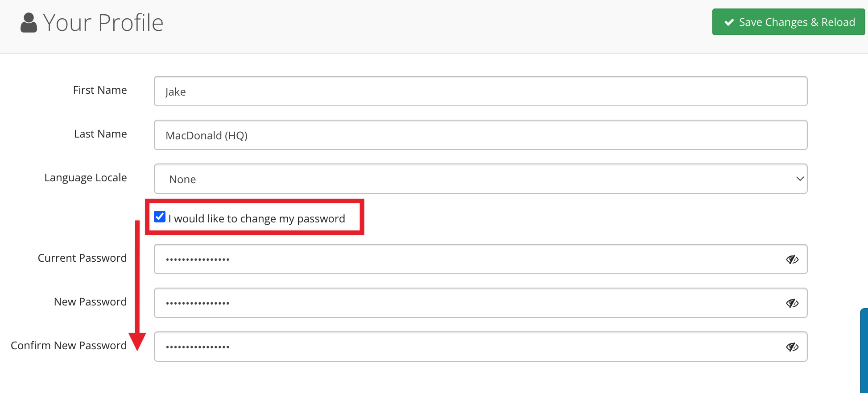The image size is (868, 393).
Task: Click the First Name label
Action: pos(100,90)
